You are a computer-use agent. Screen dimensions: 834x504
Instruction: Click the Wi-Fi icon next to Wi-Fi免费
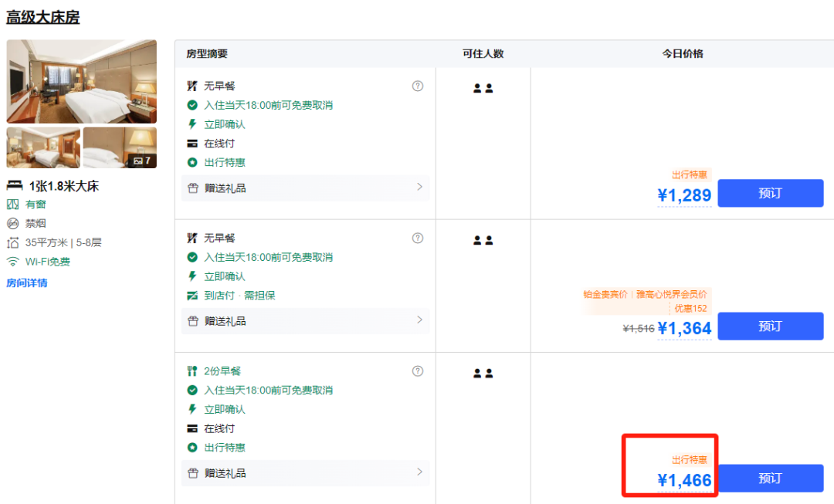[x=12, y=262]
